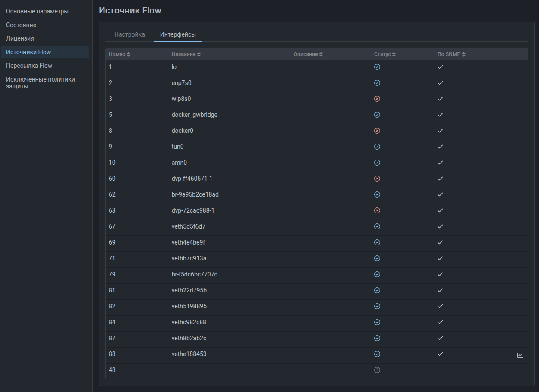Image resolution: width=539 pixels, height=392 pixels.
Task: Open Пересылка Flow in the sidebar
Action: tap(29, 66)
